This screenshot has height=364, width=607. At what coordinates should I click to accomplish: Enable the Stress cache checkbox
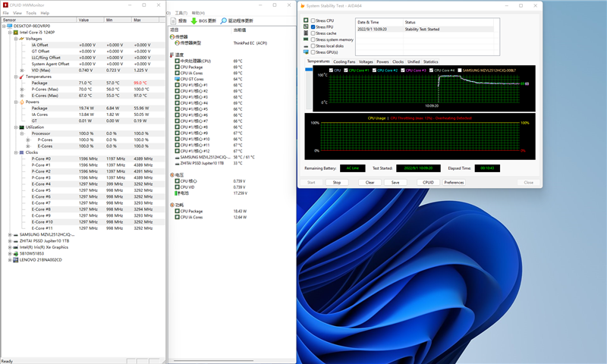pyautogui.click(x=313, y=33)
